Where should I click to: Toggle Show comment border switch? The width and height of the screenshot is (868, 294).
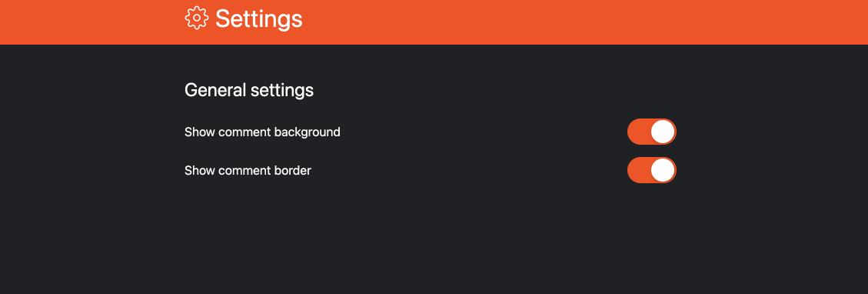coord(651,170)
